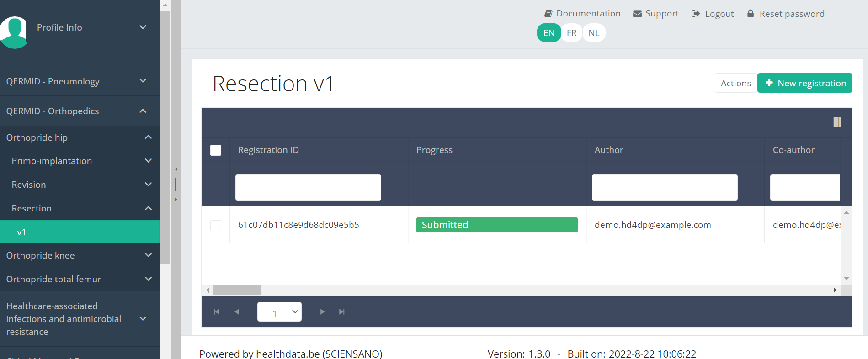Go to the next page arrow

tap(322, 312)
